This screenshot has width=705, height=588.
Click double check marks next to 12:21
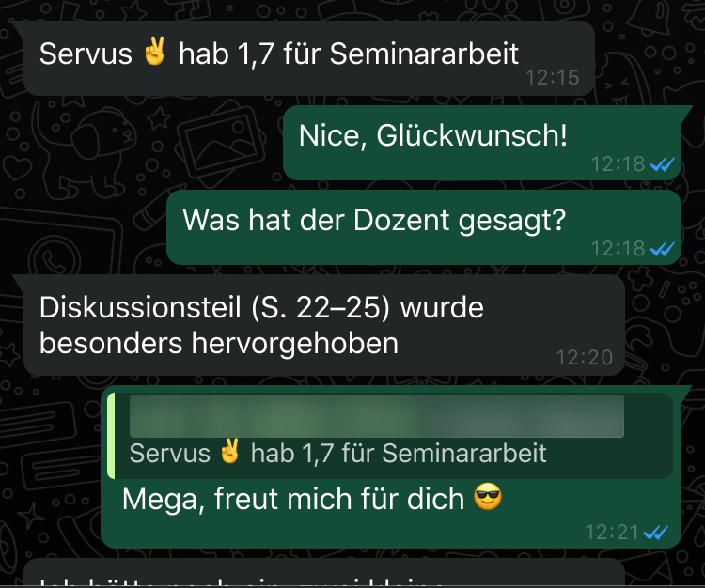click(655, 533)
